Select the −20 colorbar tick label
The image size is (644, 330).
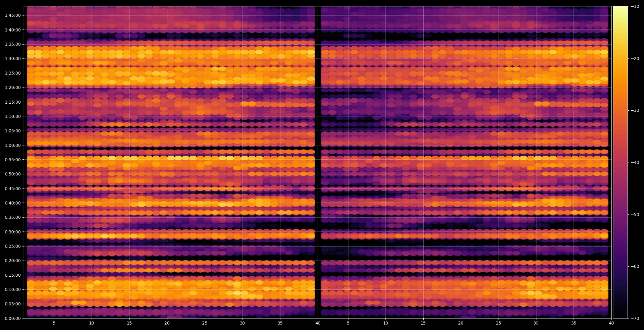(x=635, y=59)
